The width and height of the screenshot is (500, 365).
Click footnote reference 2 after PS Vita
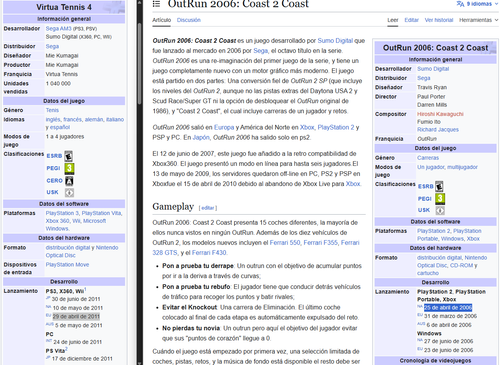66,349
